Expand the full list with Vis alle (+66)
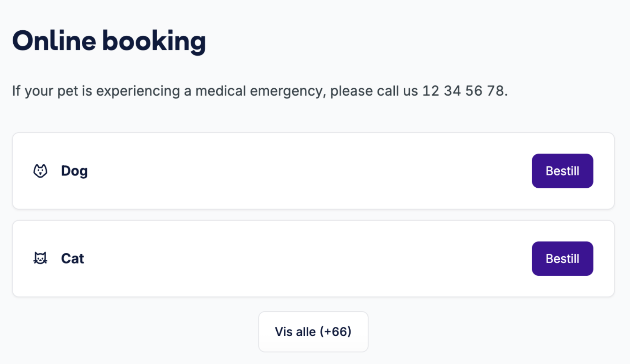The width and height of the screenshot is (630, 364). [x=313, y=331]
